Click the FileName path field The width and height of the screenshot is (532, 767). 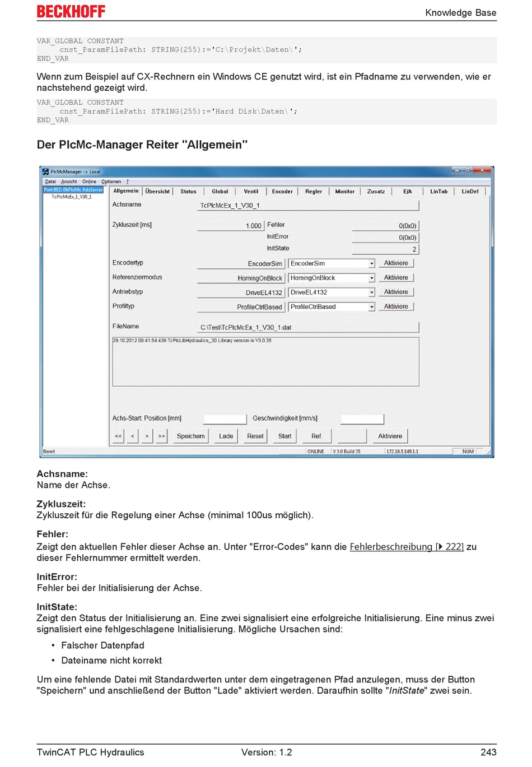pyautogui.click(x=308, y=327)
